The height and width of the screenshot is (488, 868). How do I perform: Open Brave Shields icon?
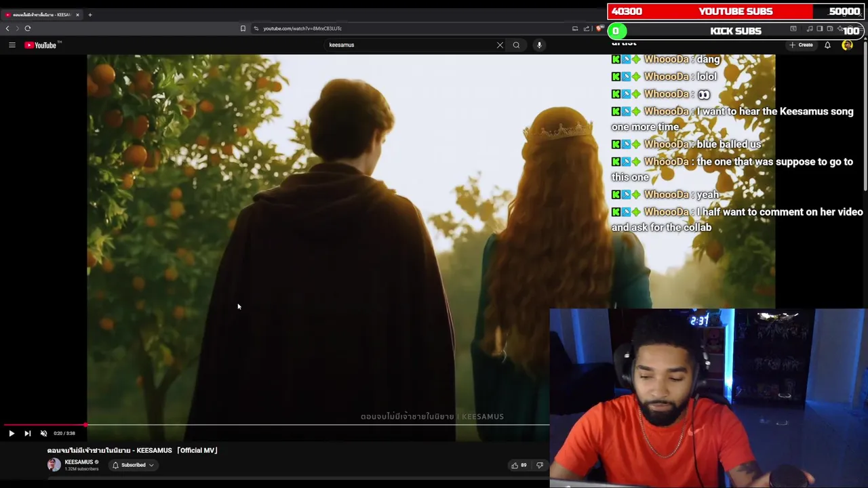pyautogui.click(x=599, y=28)
